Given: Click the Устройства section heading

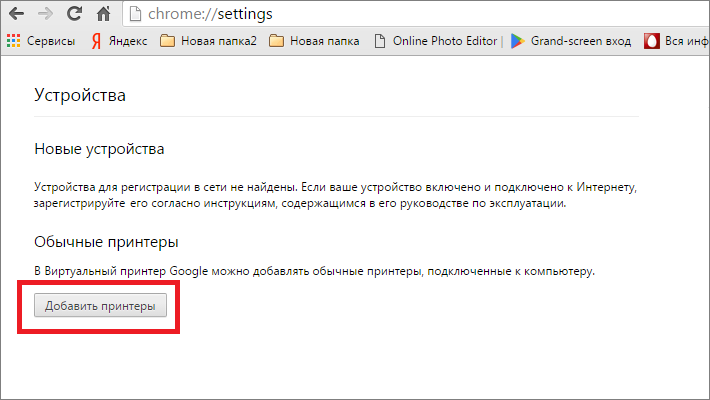Looking at the screenshot, I should pos(80,96).
